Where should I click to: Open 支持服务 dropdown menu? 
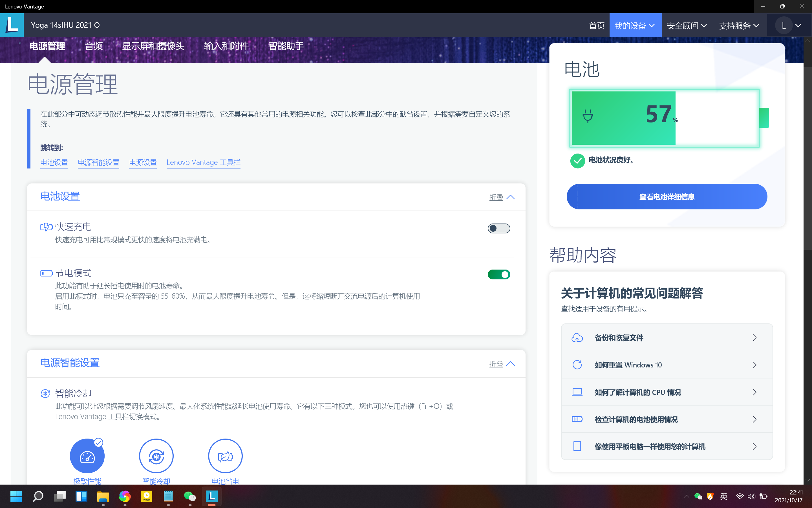(739, 25)
